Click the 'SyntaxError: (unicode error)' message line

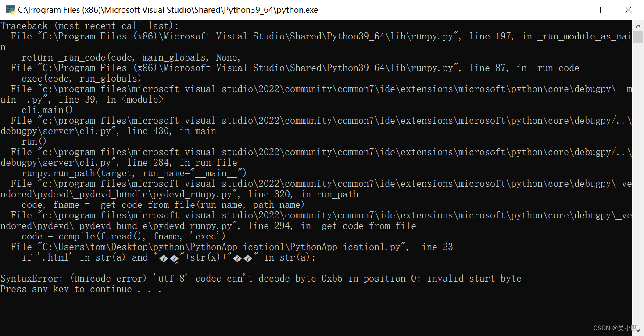[x=261, y=279]
